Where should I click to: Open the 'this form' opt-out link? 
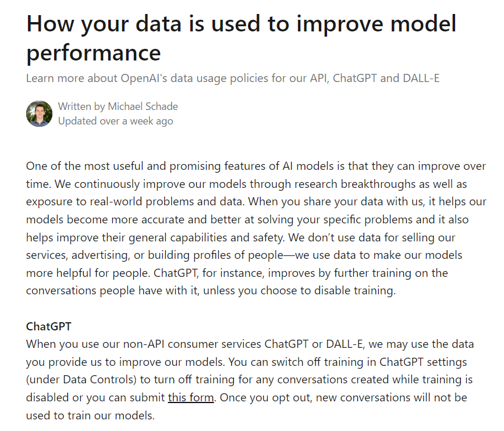(x=191, y=398)
